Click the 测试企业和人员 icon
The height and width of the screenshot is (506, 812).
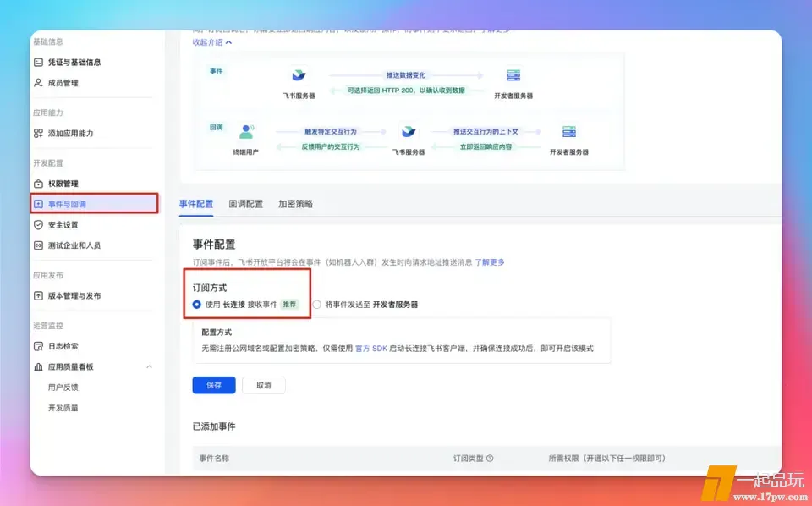point(38,245)
